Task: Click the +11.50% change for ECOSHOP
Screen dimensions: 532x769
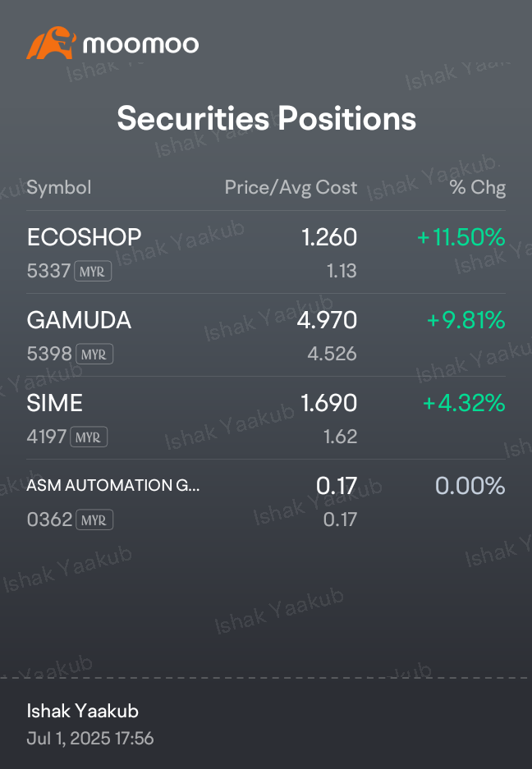Action: 461,237
